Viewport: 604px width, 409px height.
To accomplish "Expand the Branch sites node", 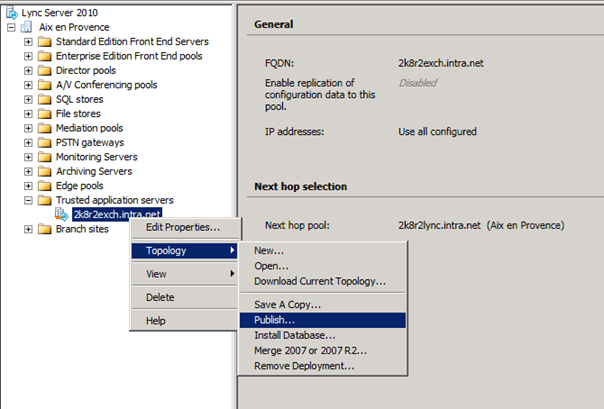I will coord(28,230).
